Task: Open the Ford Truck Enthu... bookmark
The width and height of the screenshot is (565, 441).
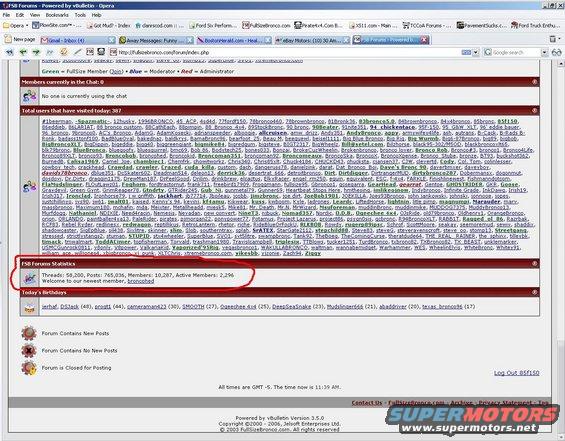Action: coord(536,26)
